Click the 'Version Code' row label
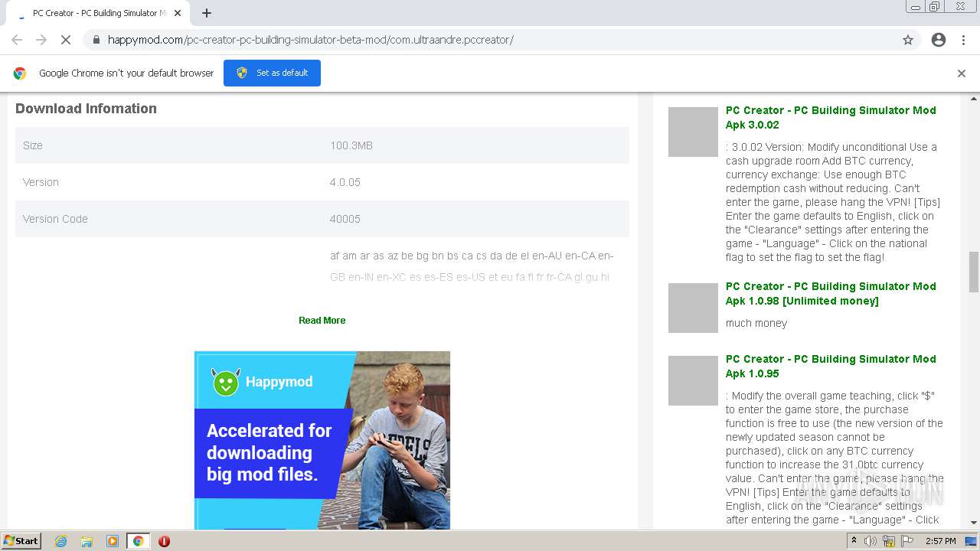 (55, 219)
